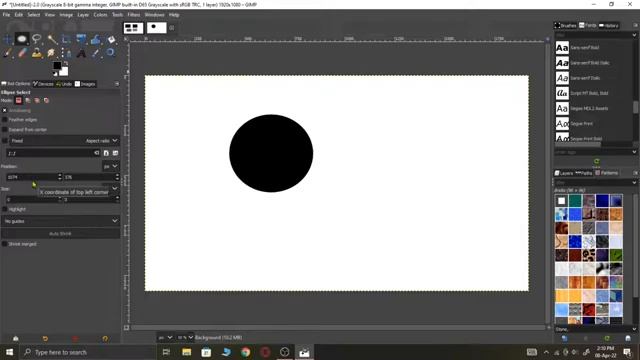Set mode to Intersect with selection
This screenshot has height=360, width=640.
[x=47, y=100]
